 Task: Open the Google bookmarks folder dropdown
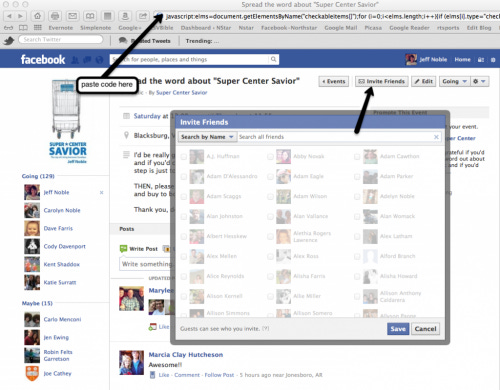[x=130, y=28]
